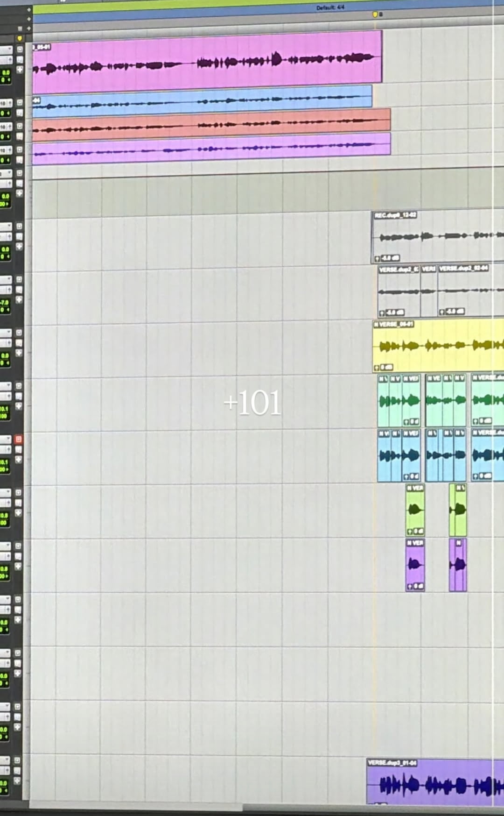This screenshot has height=816, width=504.
Task: Click the yellow marker icon in the marker ruler
Action: (x=375, y=15)
